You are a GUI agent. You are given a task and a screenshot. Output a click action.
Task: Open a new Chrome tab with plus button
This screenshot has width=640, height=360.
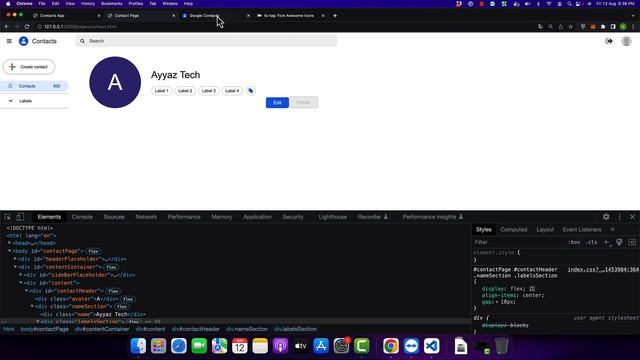click(335, 16)
